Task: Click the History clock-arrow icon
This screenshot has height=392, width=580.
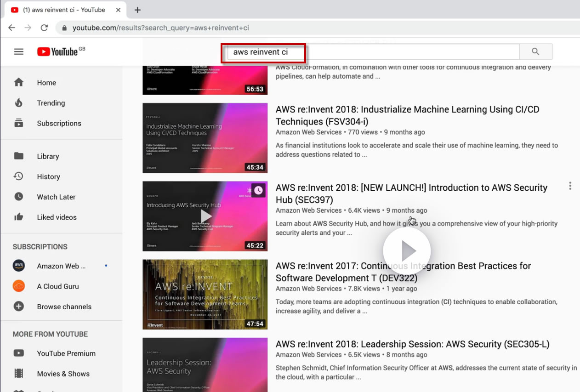Action: pyautogui.click(x=18, y=176)
